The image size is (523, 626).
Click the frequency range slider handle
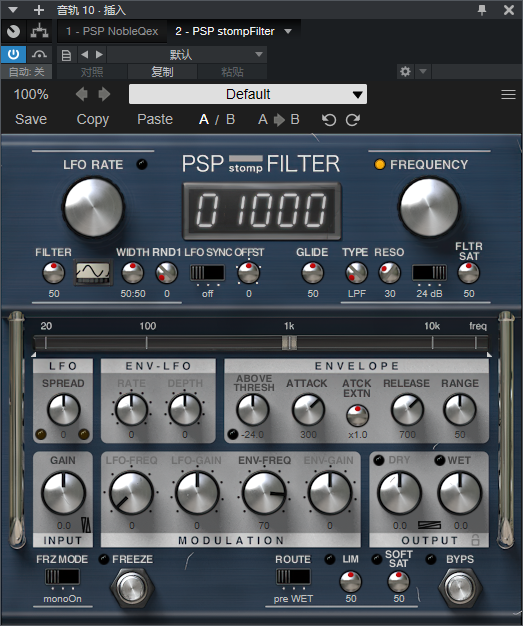point(289,343)
